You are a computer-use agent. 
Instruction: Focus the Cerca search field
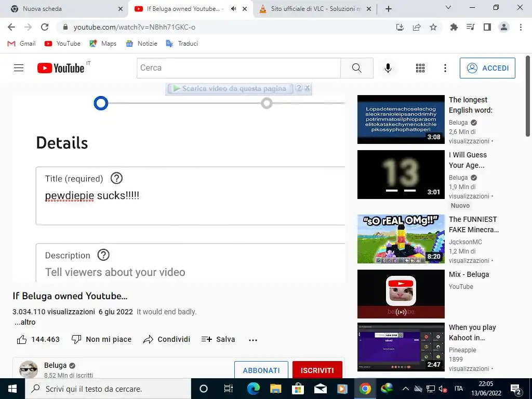tap(238, 68)
